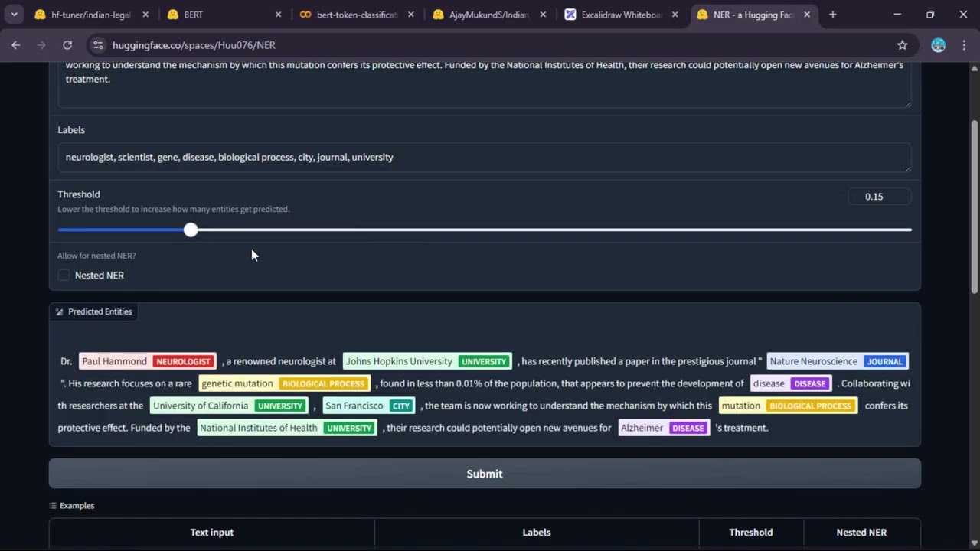Select the NER Hugging Face tab
This screenshot has width=980, height=551.
pyautogui.click(x=754, y=15)
